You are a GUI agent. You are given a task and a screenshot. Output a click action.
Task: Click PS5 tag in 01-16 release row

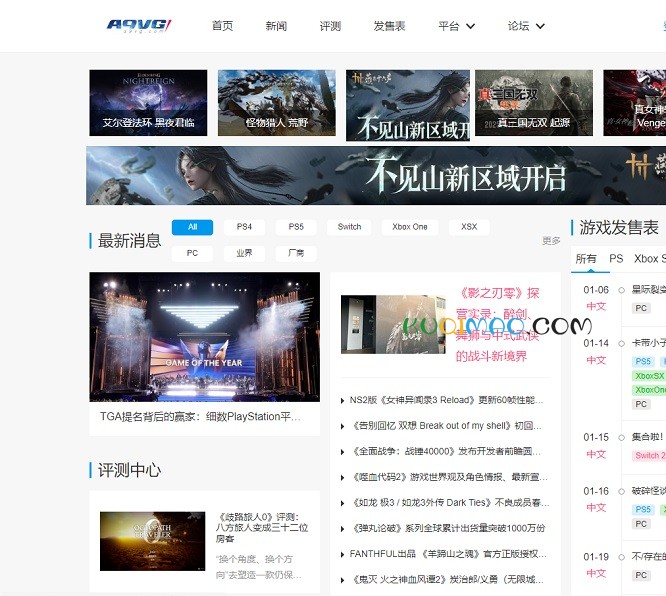pos(643,509)
